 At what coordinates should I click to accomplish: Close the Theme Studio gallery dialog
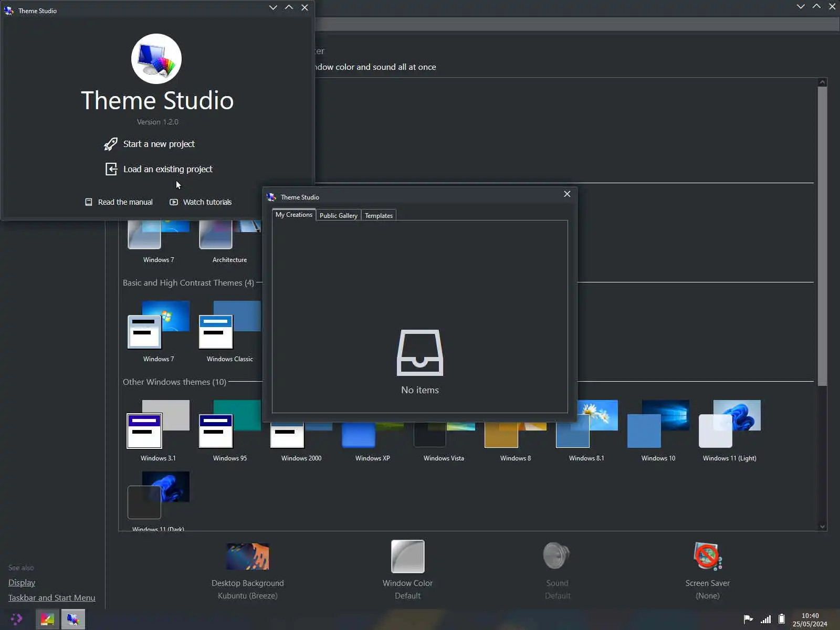point(567,194)
